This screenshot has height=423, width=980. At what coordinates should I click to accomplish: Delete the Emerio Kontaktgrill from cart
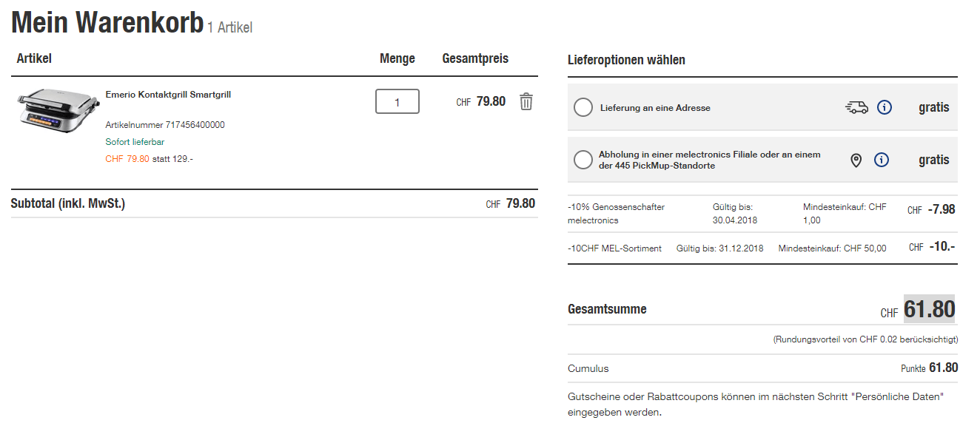(x=526, y=101)
